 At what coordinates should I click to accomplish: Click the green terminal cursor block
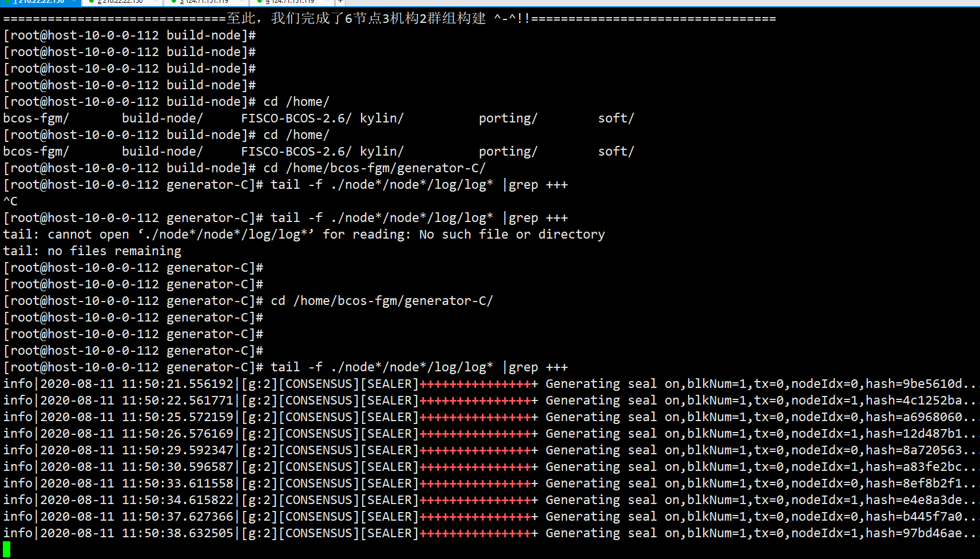tap(6, 550)
